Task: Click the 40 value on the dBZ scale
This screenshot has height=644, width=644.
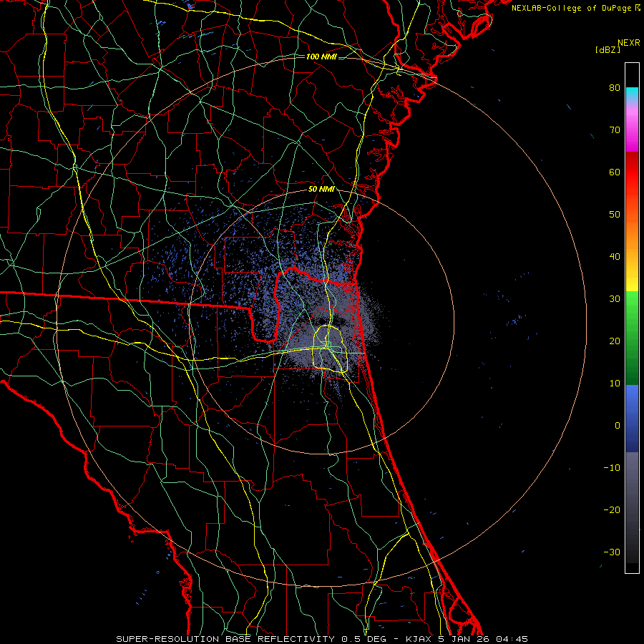Action: [x=615, y=257]
